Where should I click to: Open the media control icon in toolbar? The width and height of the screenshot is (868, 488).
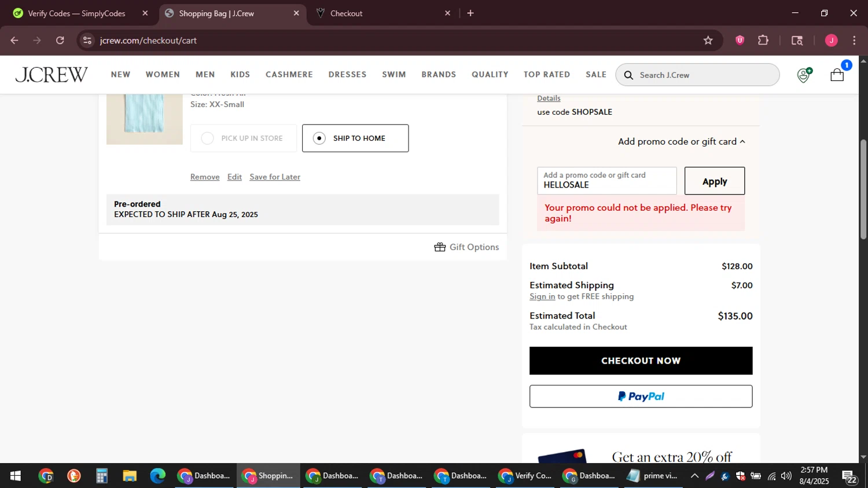coord(797,41)
